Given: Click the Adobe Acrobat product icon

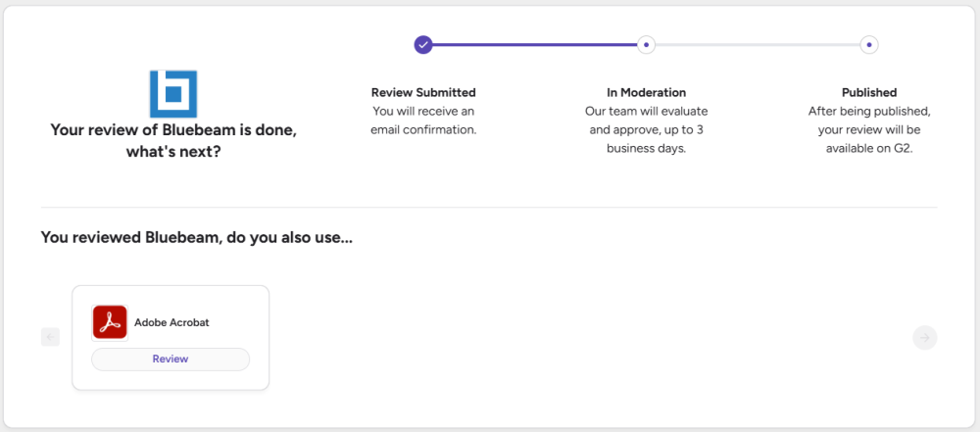Looking at the screenshot, I should point(110,322).
